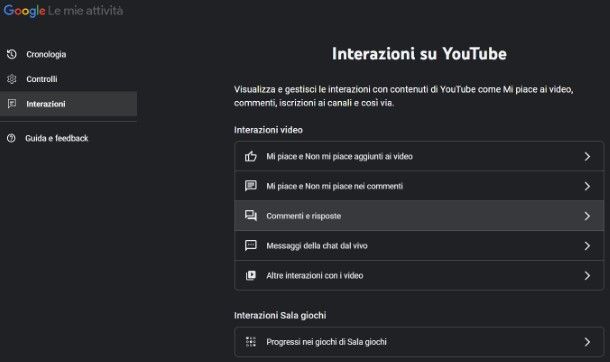The height and width of the screenshot is (362, 610).
Task: Click the Google logo
Action: tap(24, 10)
